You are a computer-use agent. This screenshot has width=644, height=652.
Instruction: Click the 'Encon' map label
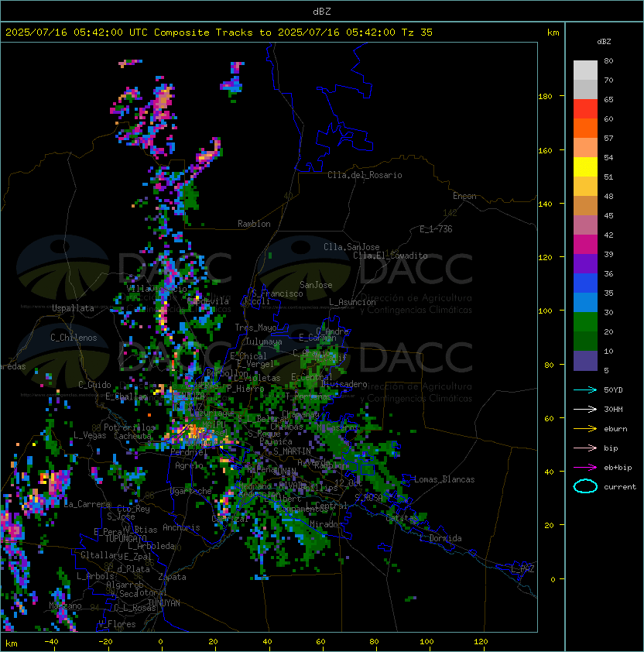pos(464,196)
